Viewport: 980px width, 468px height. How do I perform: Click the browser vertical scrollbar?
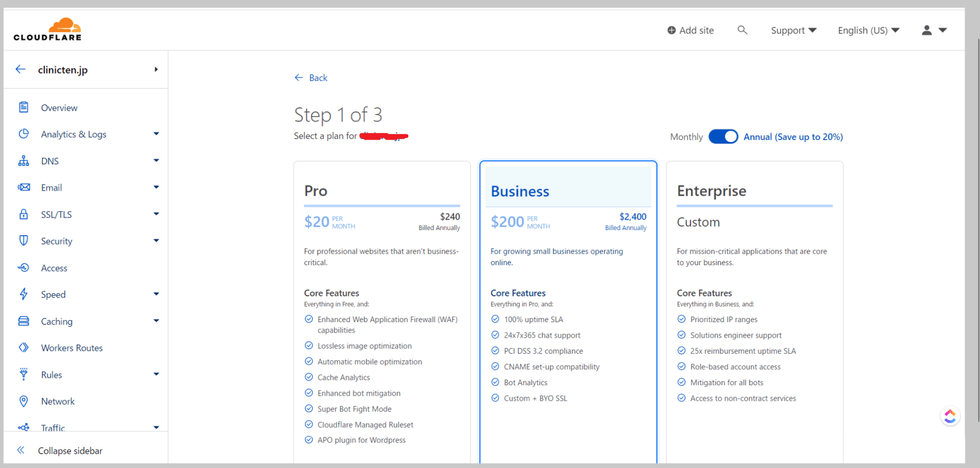pos(978,230)
